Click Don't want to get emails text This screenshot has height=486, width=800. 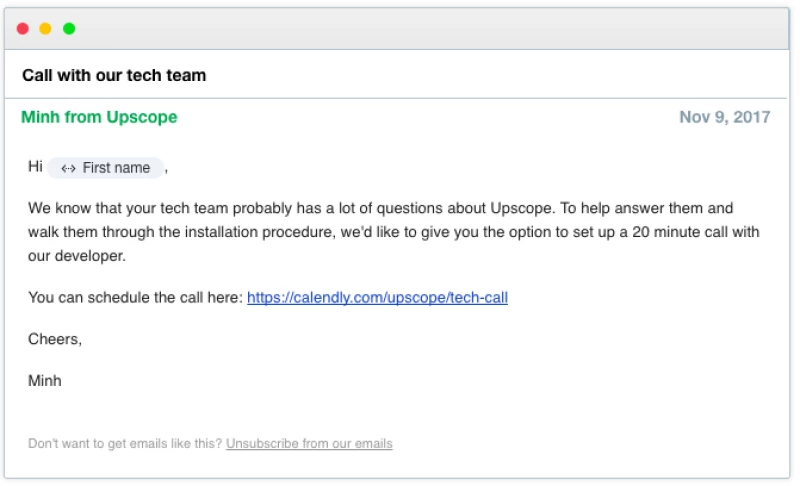click(125, 443)
